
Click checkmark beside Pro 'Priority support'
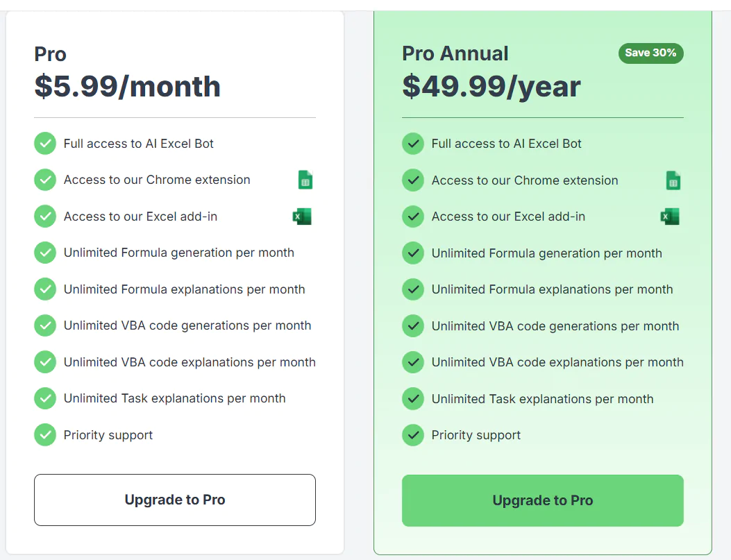[45, 435]
